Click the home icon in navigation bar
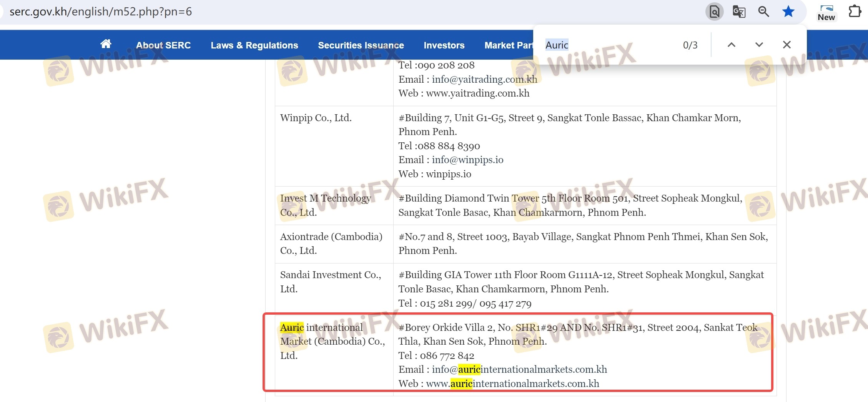Screen dimensions: 868x402 pyautogui.click(x=106, y=44)
